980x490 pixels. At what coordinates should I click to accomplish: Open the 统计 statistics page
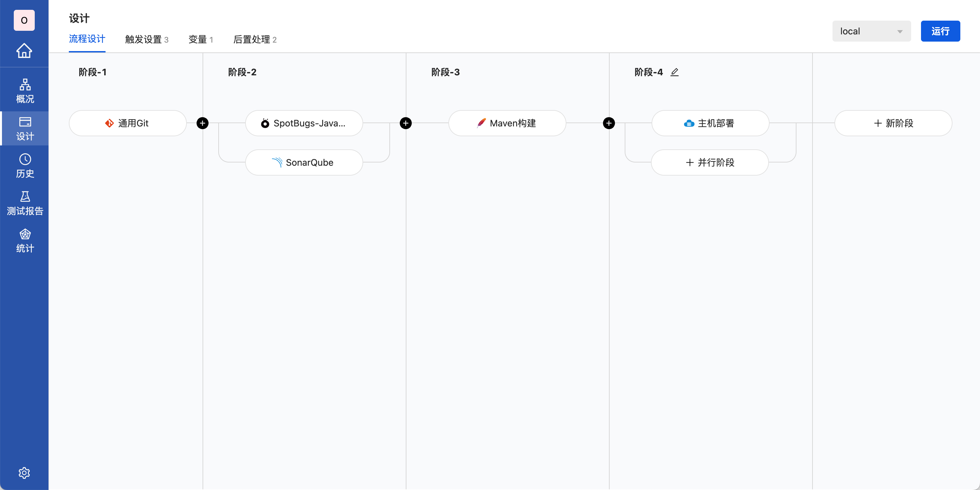pos(25,241)
